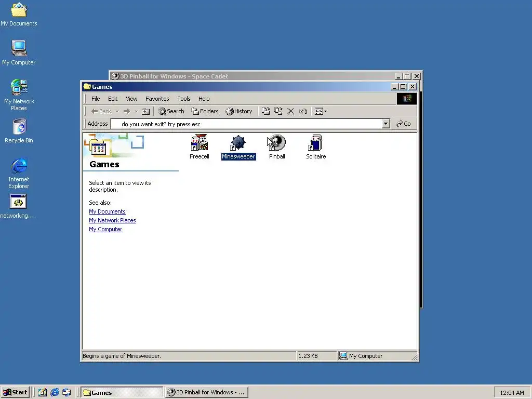Open the Start menu

(15, 392)
